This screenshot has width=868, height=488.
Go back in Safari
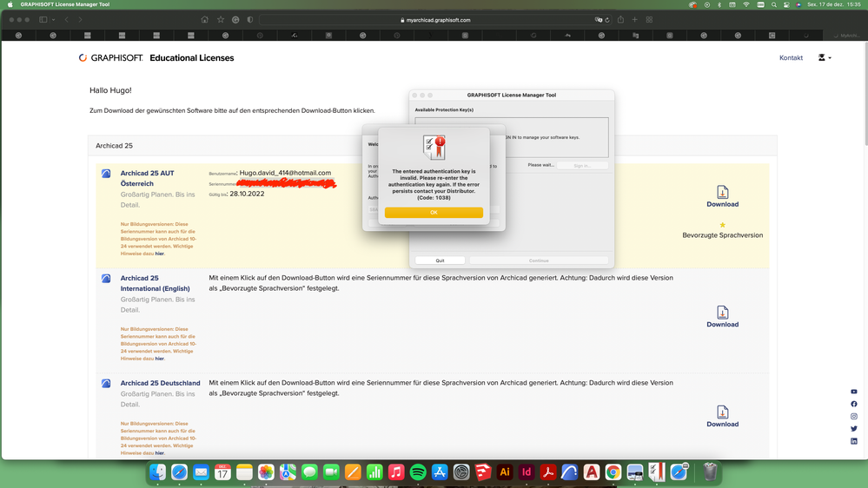coord(66,19)
